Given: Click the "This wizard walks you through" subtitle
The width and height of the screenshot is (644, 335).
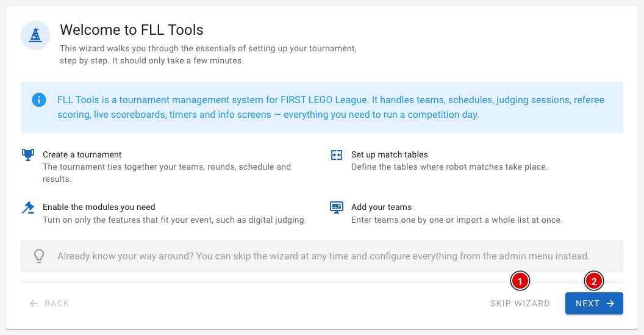Looking at the screenshot, I should 208,54.
